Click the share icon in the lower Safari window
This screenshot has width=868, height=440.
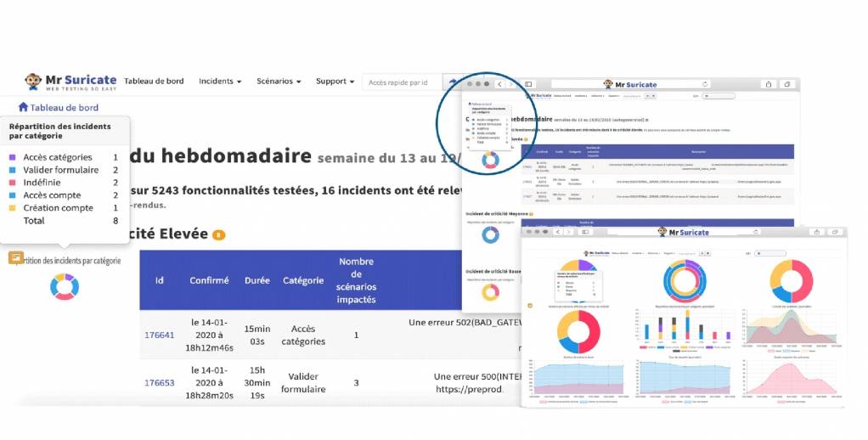click(818, 232)
